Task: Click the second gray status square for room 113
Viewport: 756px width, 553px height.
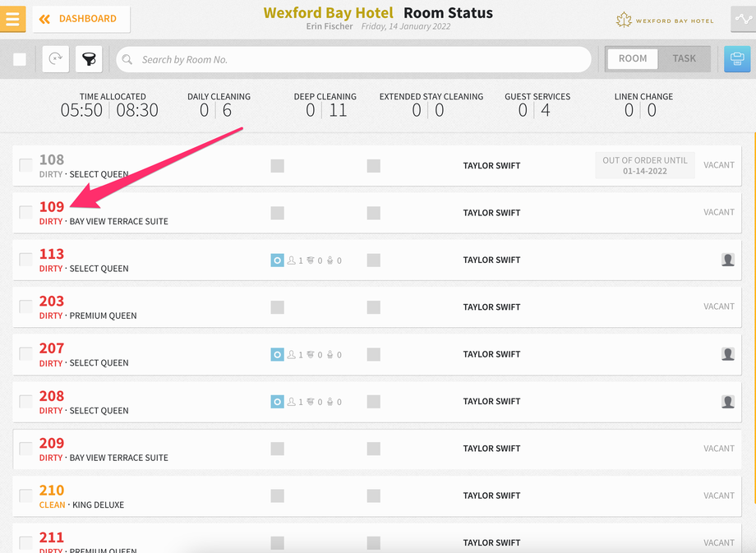Action: [374, 260]
